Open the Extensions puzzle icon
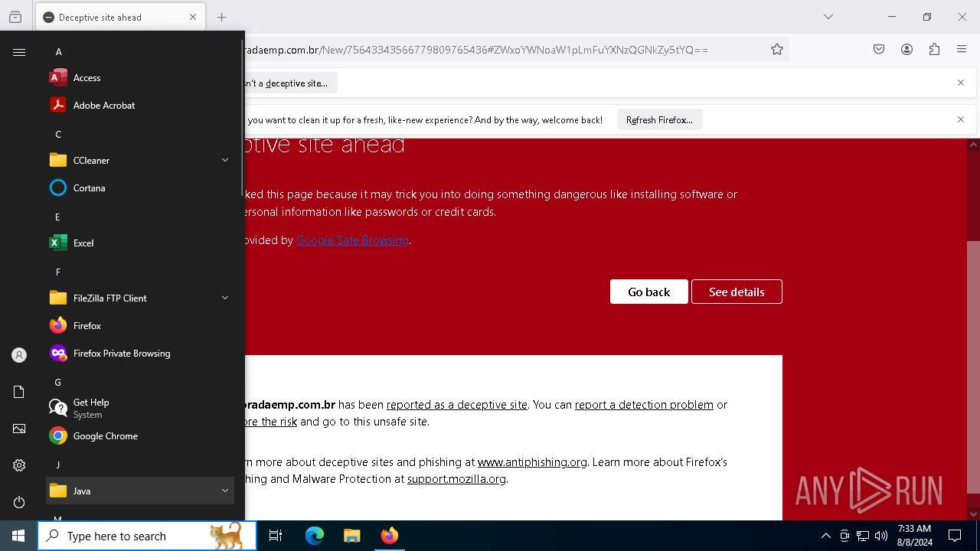980x551 pixels. tap(934, 50)
